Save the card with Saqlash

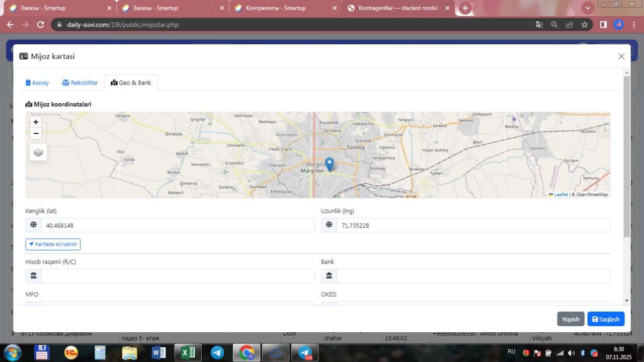[x=605, y=319]
